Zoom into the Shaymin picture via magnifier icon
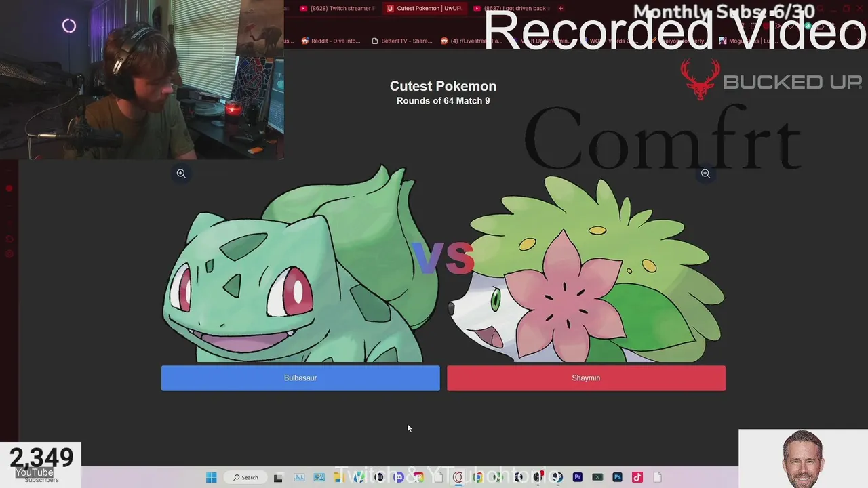The width and height of the screenshot is (868, 488). coord(705,174)
